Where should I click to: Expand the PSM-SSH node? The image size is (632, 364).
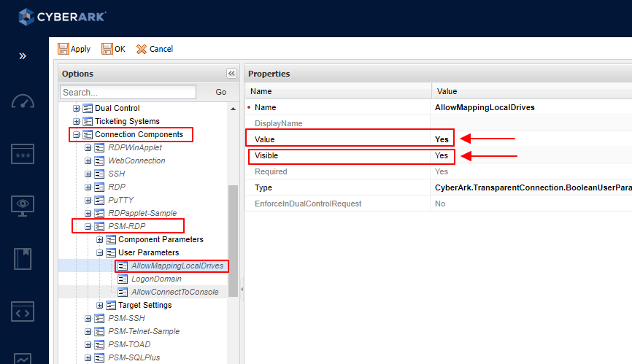[88, 319]
